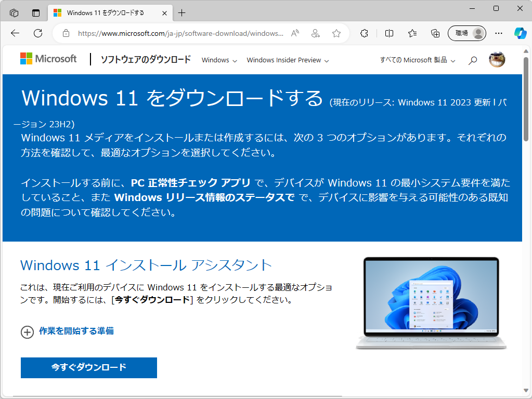The width and height of the screenshot is (532, 399).
Task: Open the Edge Workspaces menu
Action: [x=14, y=12]
